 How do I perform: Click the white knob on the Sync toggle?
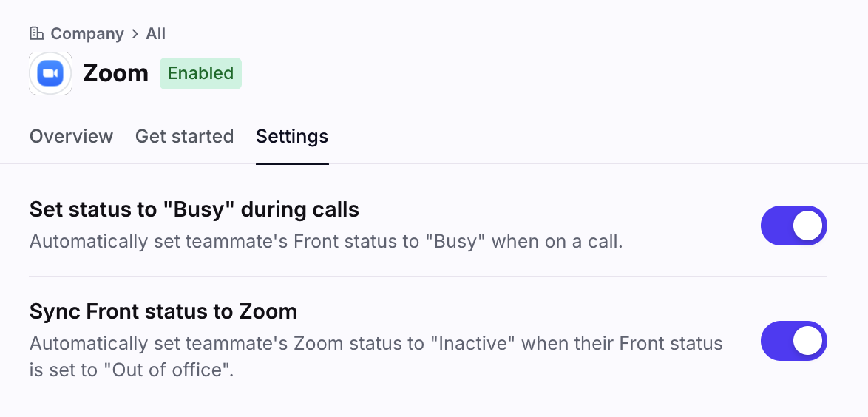pos(807,341)
